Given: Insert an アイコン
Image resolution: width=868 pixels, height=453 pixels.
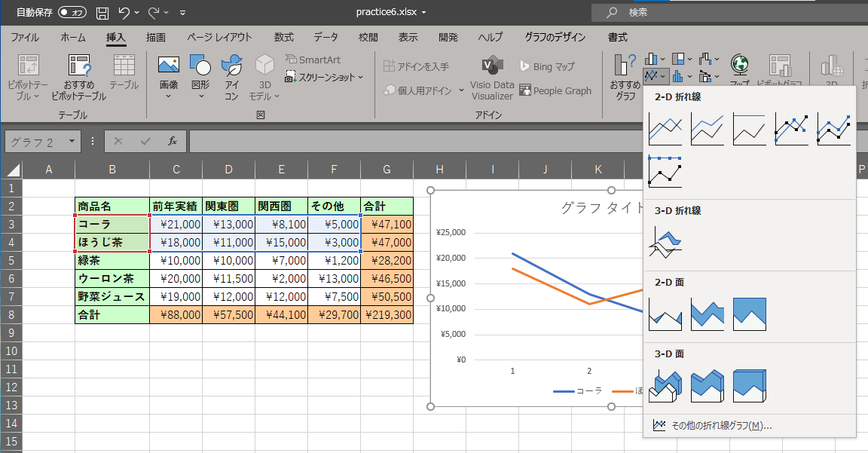Looking at the screenshot, I should pos(231,78).
